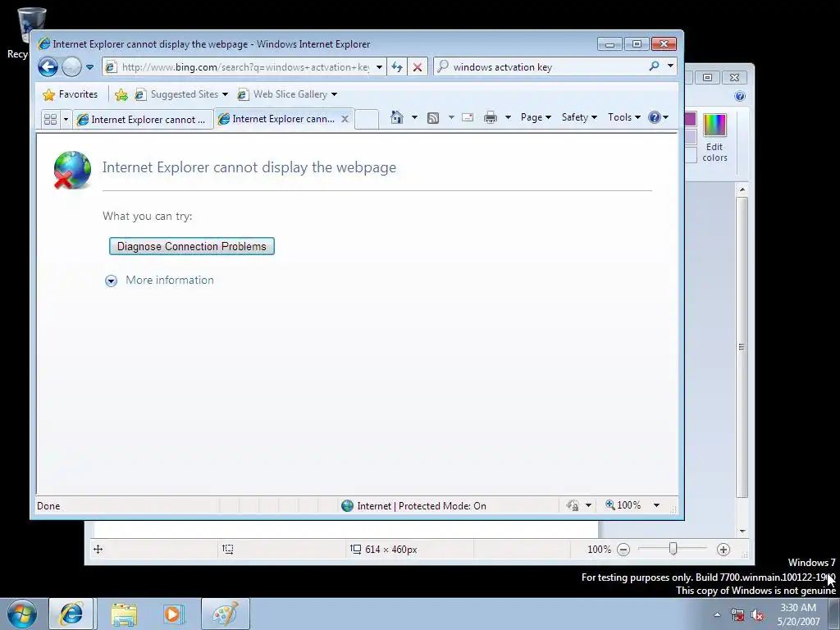Open a new blank tab
This screenshot has width=840, height=630.
tap(367, 119)
